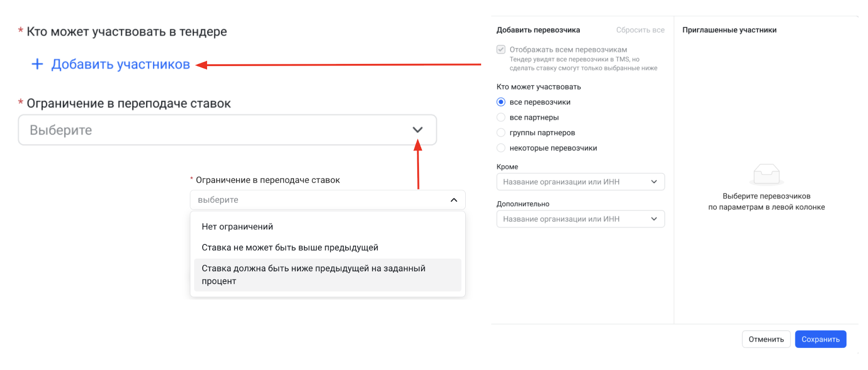Click the empty inbox tray icon
868x370 pixels.
[766, 174]
